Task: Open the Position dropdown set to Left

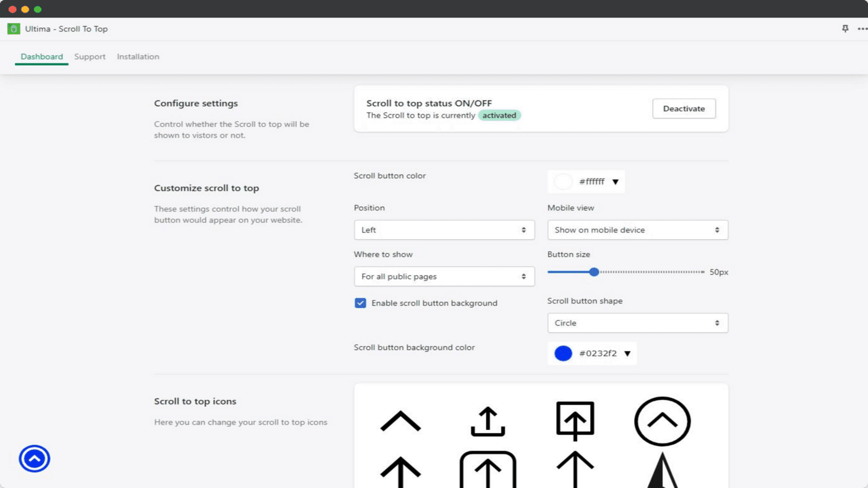Action: (x=444, y=230)
